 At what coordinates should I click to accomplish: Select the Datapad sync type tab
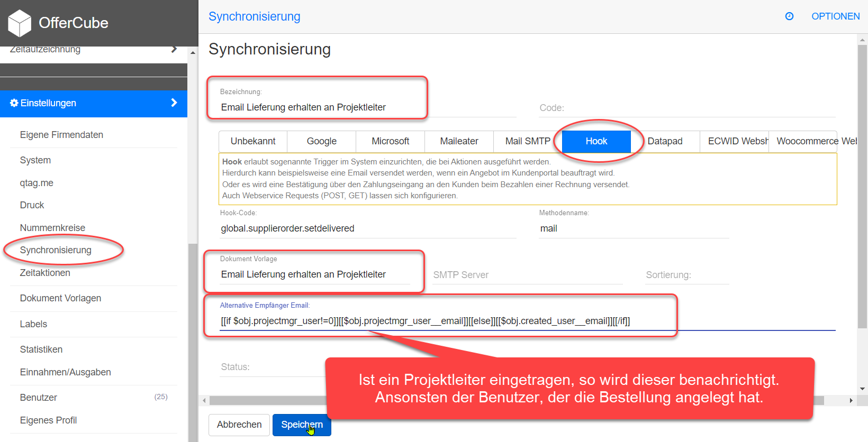click(665, 141)
